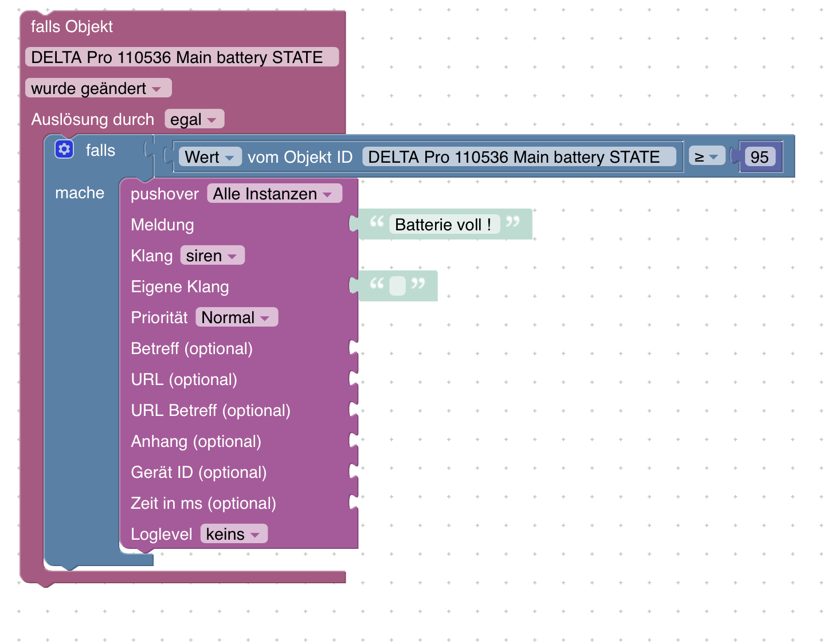
Task: Expand the 'keins' Loglevel dropdown
Action: pyautogui.click(x=234, y=534)
